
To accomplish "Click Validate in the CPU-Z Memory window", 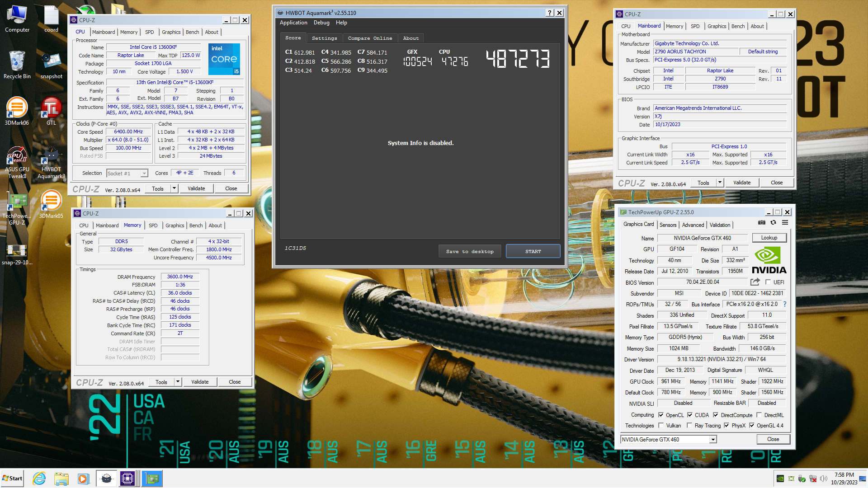I will (200, 382).
